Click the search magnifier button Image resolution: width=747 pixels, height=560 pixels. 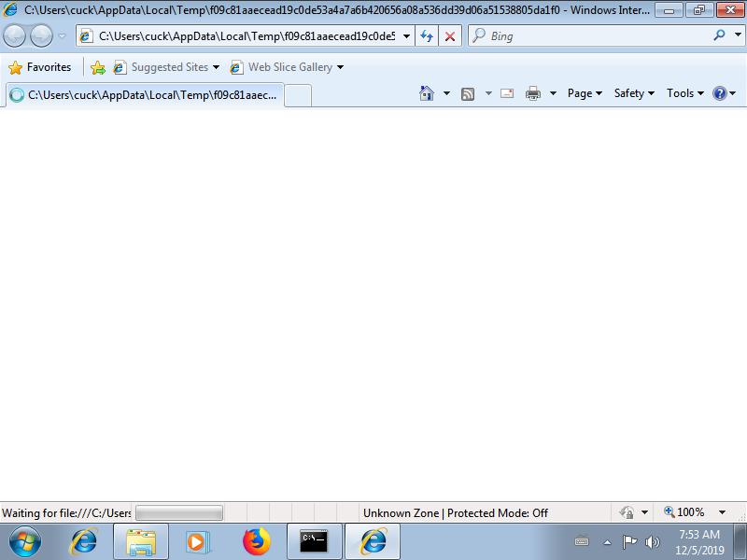click(719, 35)
